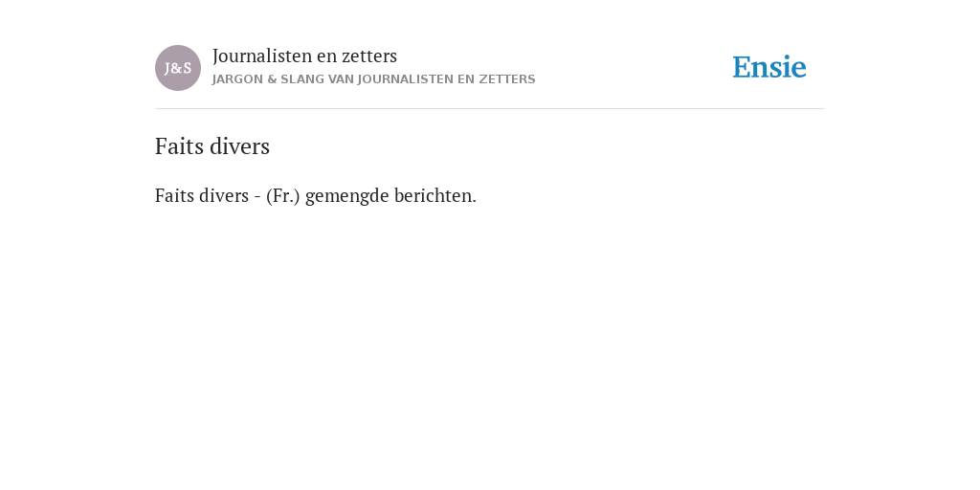Open the Ensie logo link

coord(769,67)
